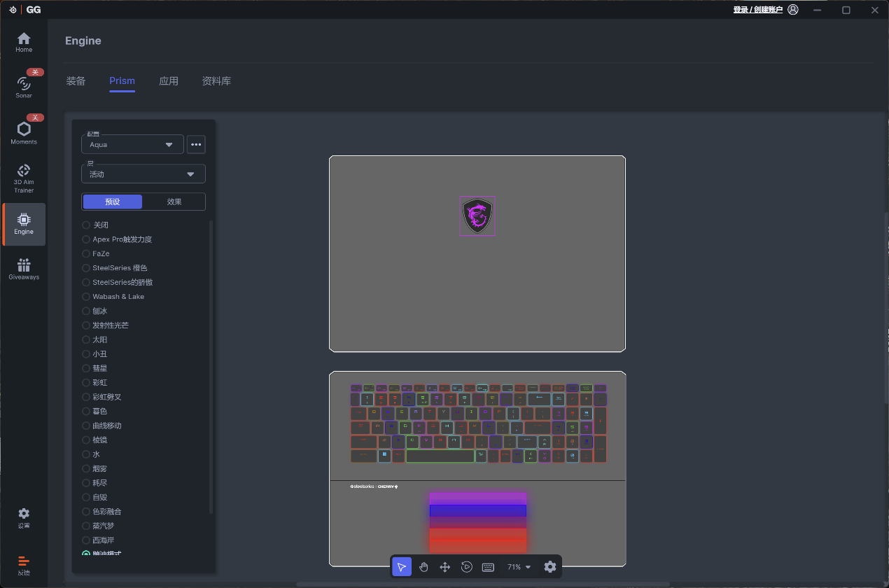Open the 活动 layer dropdown
Screen dimensions: 889x588
[x=143, y=174]
